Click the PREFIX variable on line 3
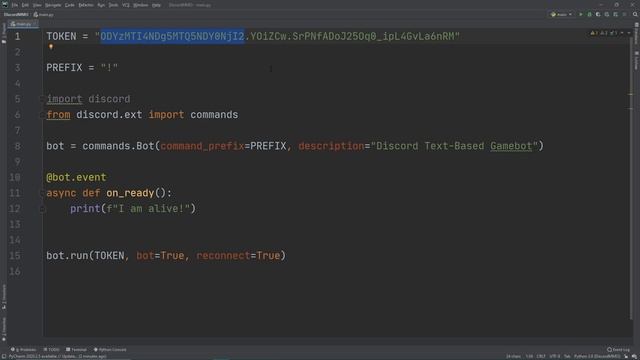Viewport: 640px width, 360px height. tap(64, 68)
